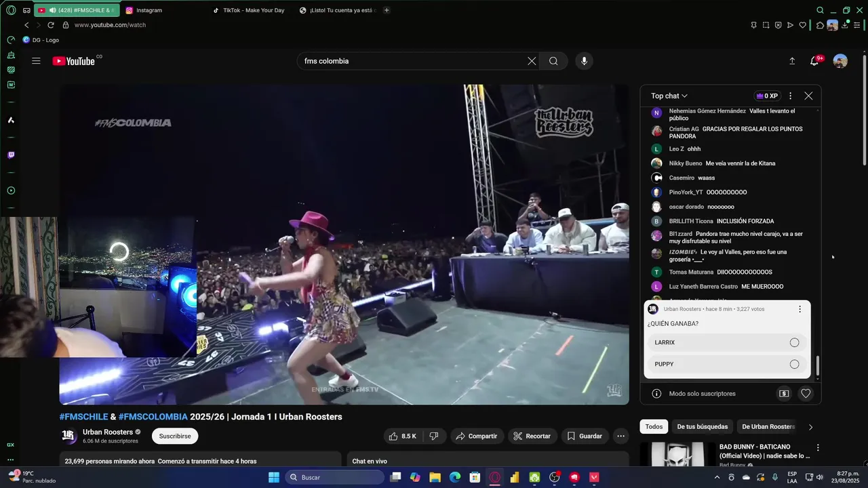Select the 'Todos' filter chip

654,427
